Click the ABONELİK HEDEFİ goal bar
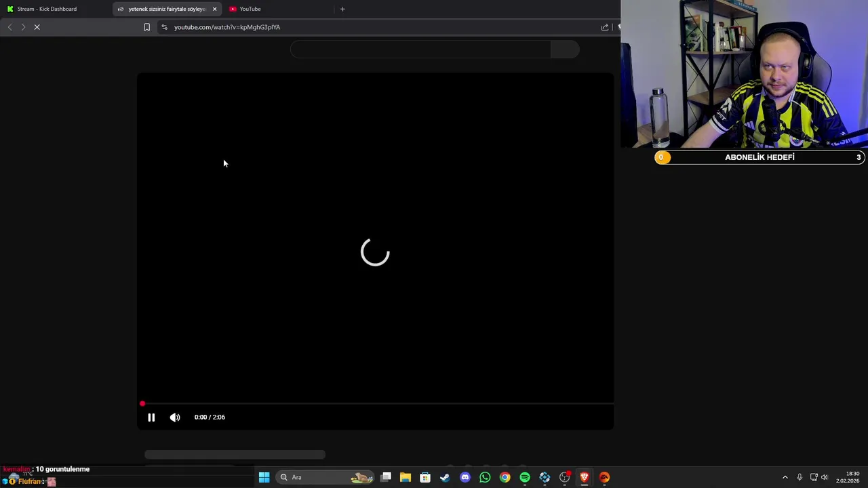Image resolution: width=868 pixels, height=488 pixels. coord(759,157)
